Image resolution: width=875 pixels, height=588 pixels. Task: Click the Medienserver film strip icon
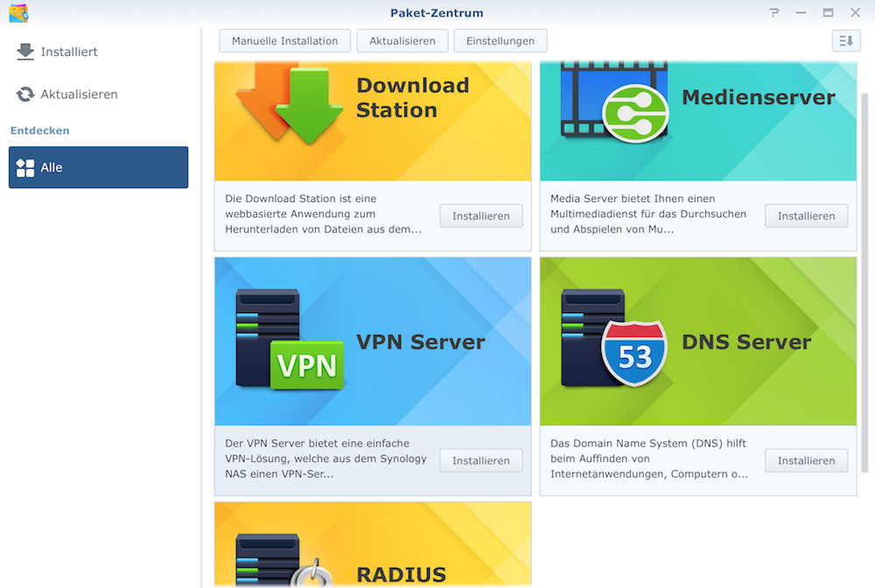(x=614, y=101)
